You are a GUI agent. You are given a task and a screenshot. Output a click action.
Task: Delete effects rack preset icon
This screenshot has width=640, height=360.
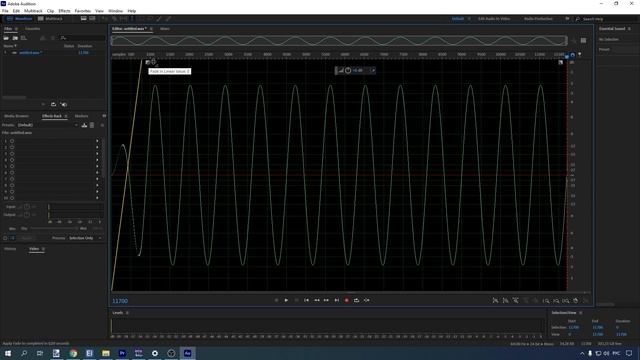point(92,125)
